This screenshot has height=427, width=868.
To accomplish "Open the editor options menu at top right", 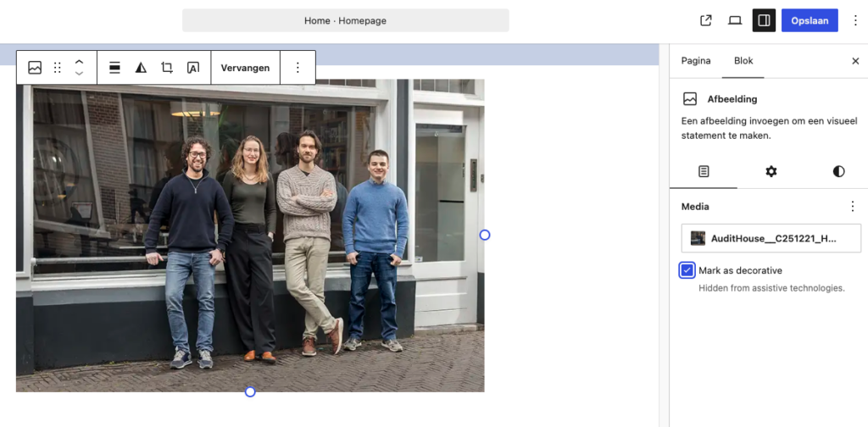I will [855, 20].
